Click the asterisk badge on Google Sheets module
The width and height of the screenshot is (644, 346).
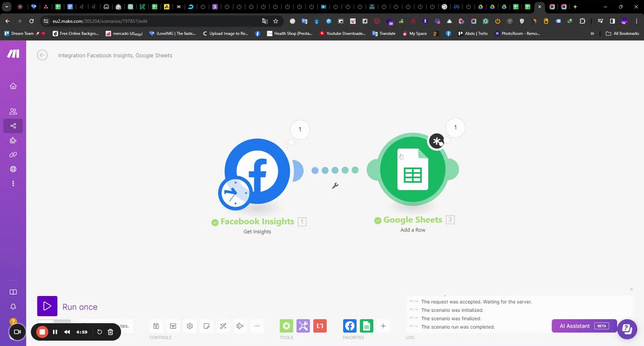436,141
